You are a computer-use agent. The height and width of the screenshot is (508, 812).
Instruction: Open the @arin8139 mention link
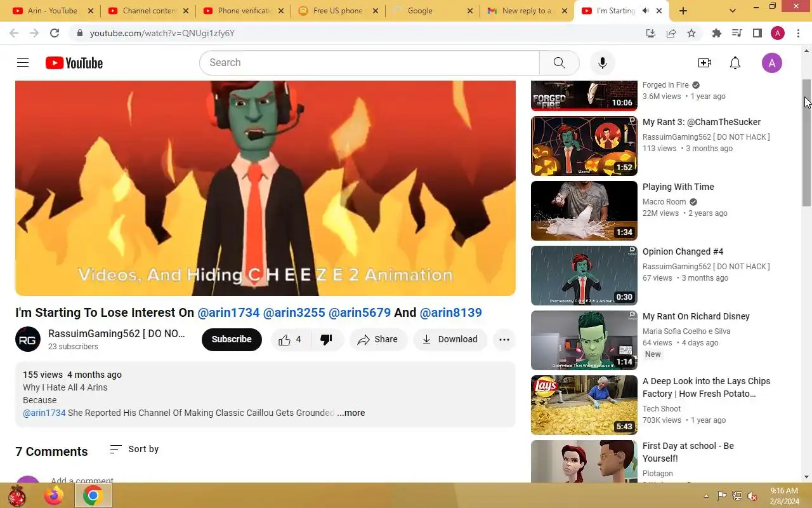pyautogui.click(x=451, y=312)
